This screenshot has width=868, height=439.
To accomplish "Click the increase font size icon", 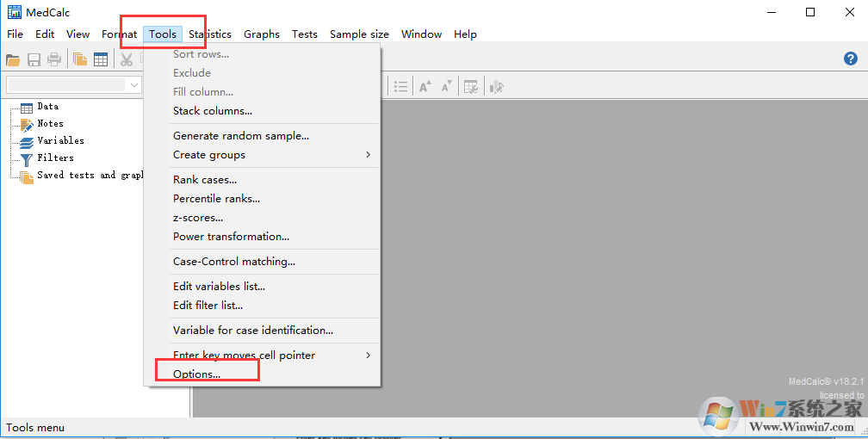I will pos(425,87).
